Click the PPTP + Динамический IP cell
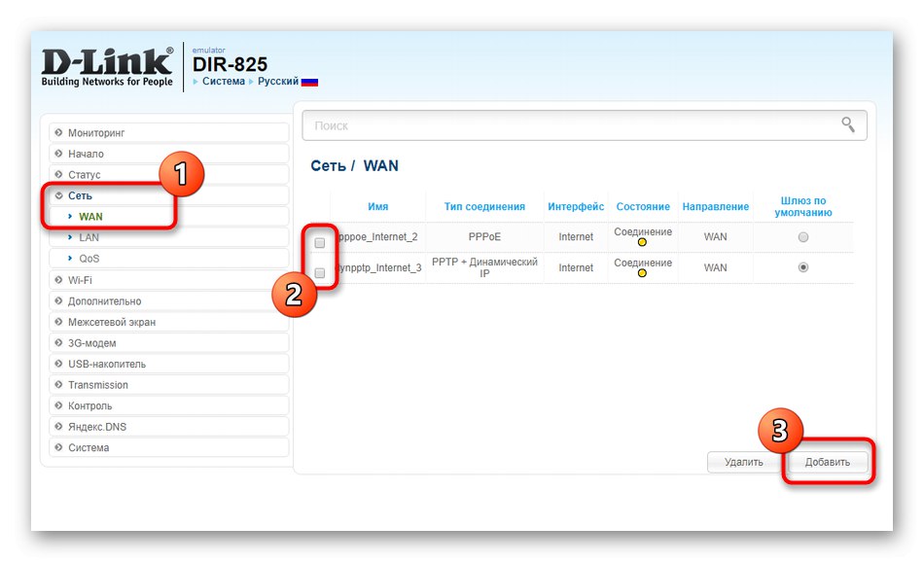The height and width of the screenshot is (562, 924). (x=484, y=267)
